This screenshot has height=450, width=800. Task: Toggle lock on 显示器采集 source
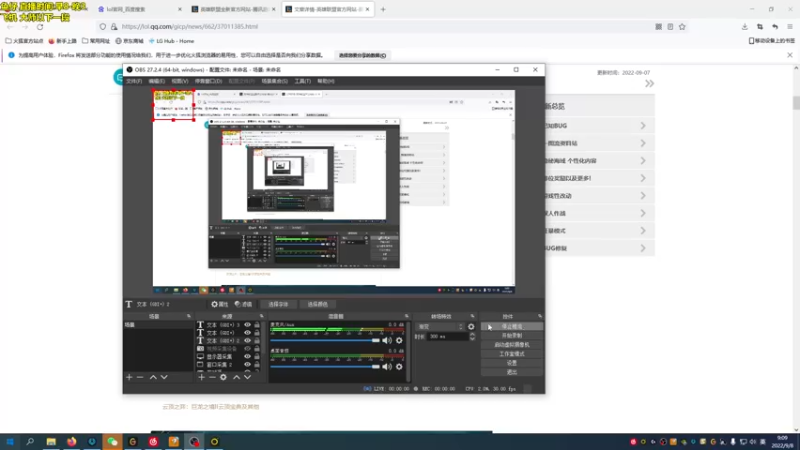pyautogui.click(x=257, y=357)
